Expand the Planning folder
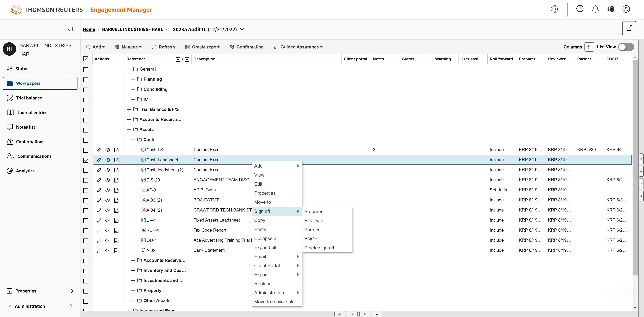644x317 pixels. (133, 79)
